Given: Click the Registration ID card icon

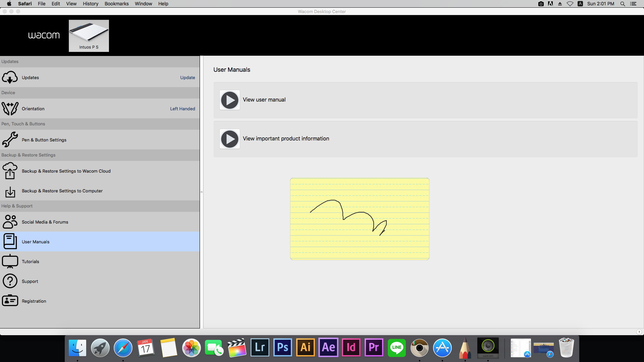Looking at the screenshot, I should 10,300.
